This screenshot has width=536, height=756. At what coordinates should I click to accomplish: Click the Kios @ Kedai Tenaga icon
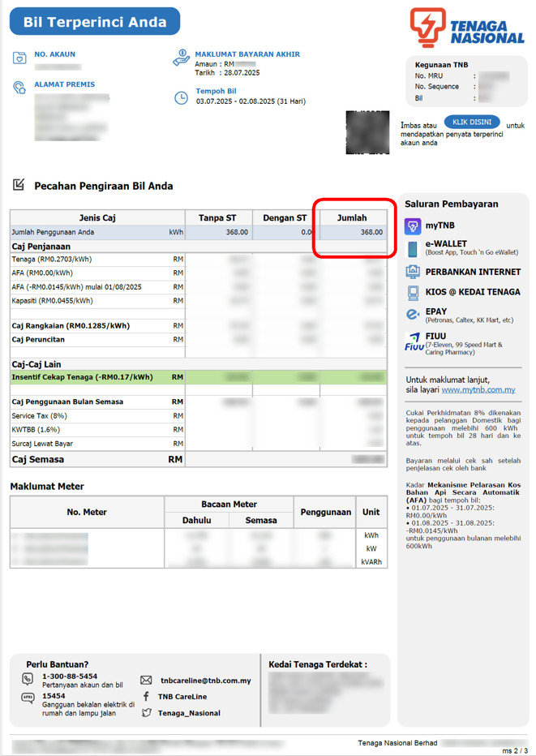(x=413, y=292)
